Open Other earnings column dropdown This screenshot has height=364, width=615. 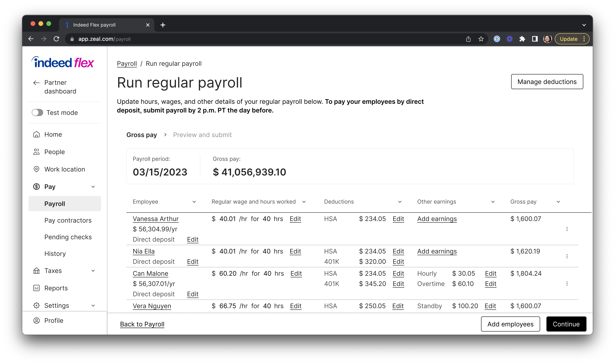coord(493,202)
